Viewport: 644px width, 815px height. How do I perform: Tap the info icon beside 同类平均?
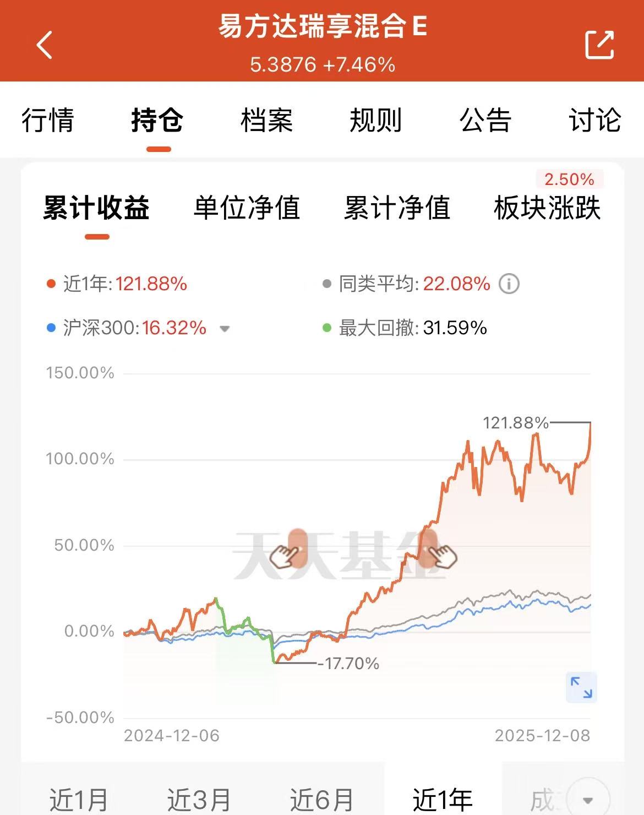pos(509,284)
